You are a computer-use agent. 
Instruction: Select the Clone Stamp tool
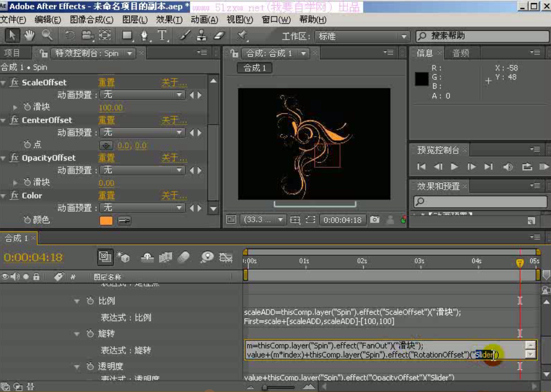pos(201,35)
